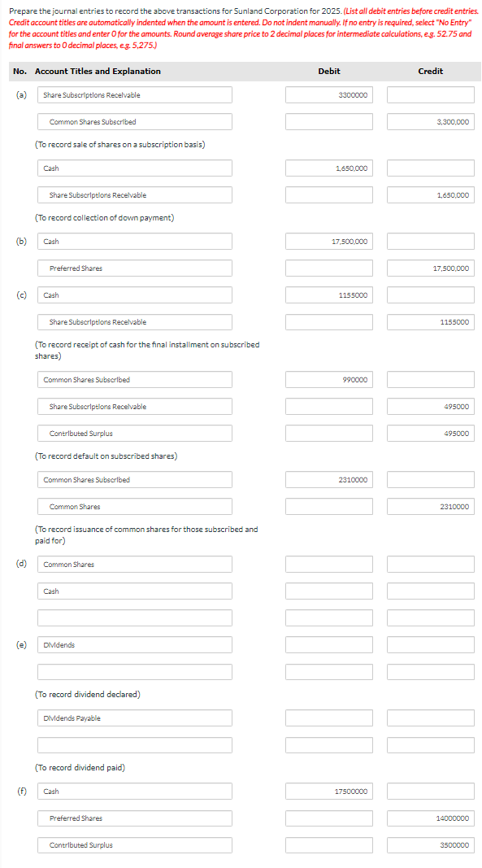Click the empty credit field beside Dividends Payable
Image resolution: width=482 pixels, height=868 pixels.
coord(430,718)
